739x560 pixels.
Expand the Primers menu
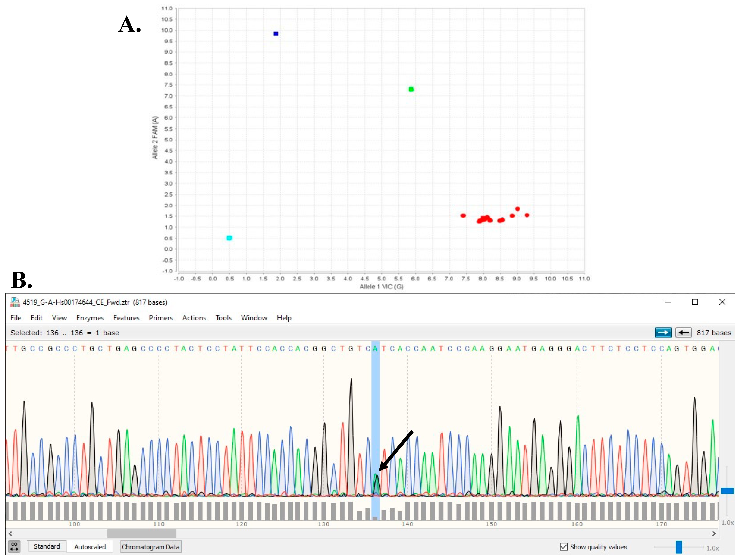(x=161, y=318)
